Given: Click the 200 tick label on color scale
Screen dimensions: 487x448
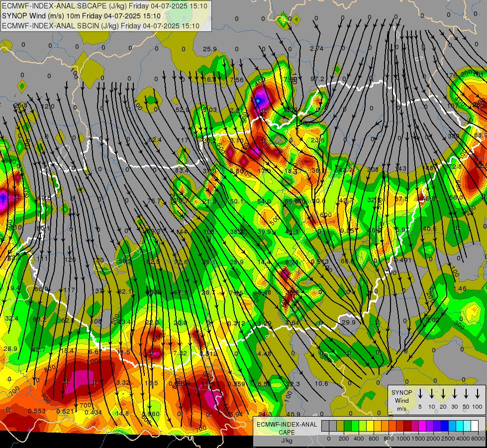Looking at the screenshot, I should click(x=344, y=439).
